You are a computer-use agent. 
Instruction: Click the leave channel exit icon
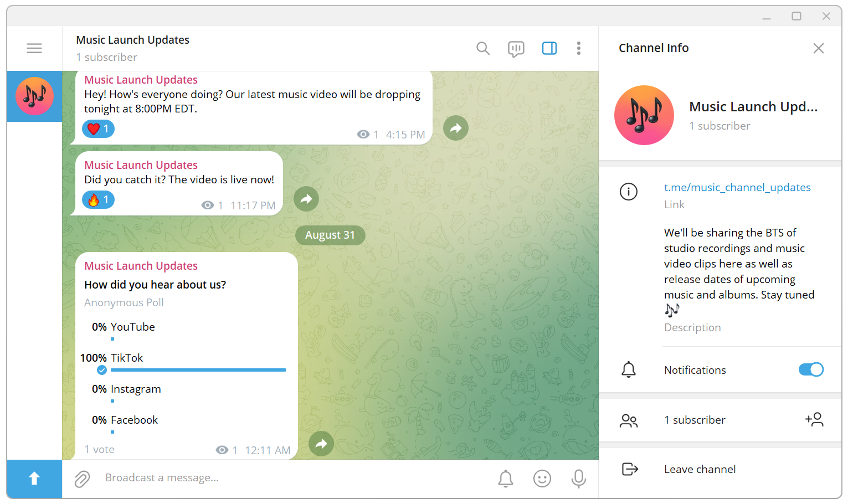[630, 469]
